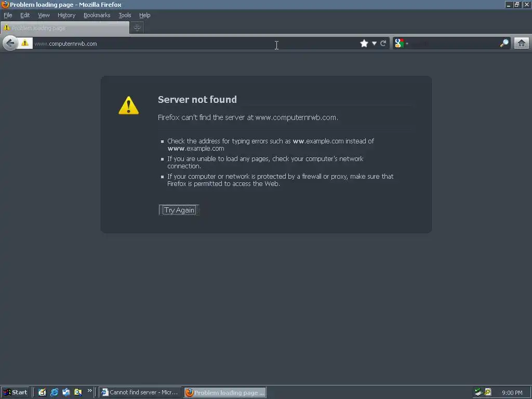This screenshot has width=532, height=399.
Task: Open the Help menu
Action: 145,15
